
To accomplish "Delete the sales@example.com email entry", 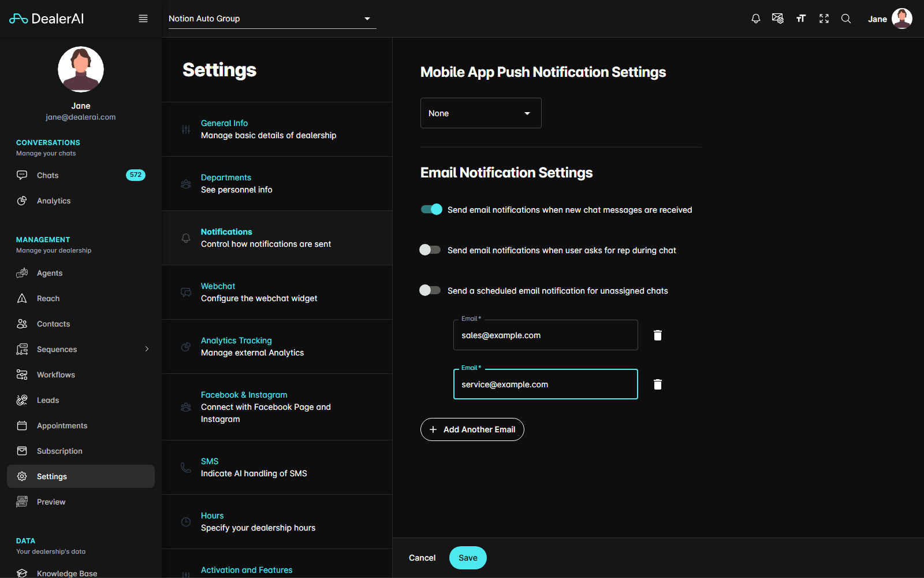I will [x=657, y=335].
